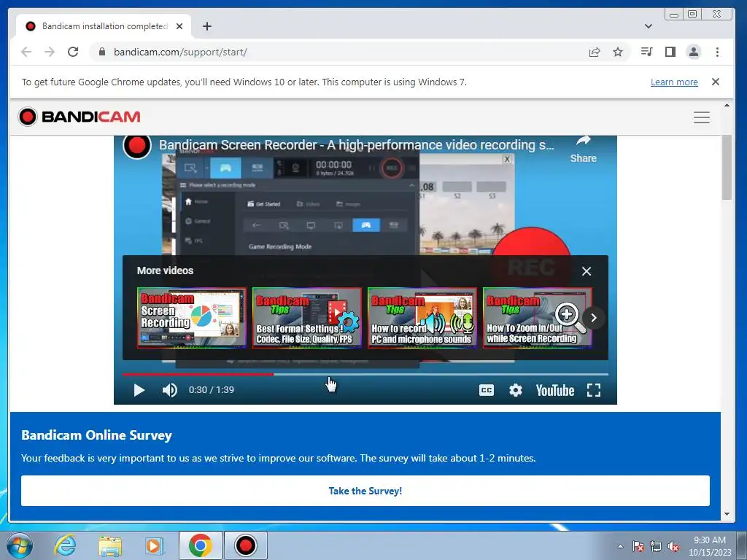Open How to record PC and microphone sounds video
Image resolution: width=747 pixels, height=560 pixels.
click(x=422, y=318)
